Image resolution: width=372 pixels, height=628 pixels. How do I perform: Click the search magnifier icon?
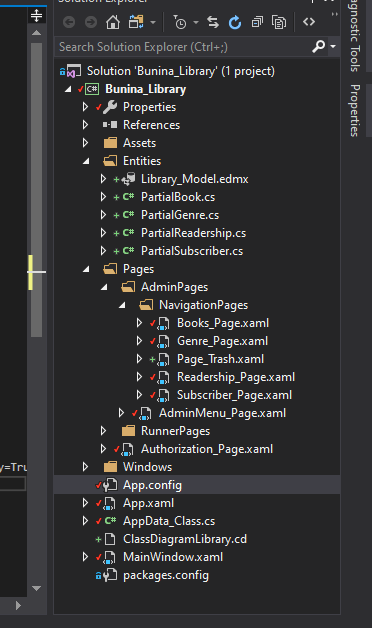click(x=318, y=46)
